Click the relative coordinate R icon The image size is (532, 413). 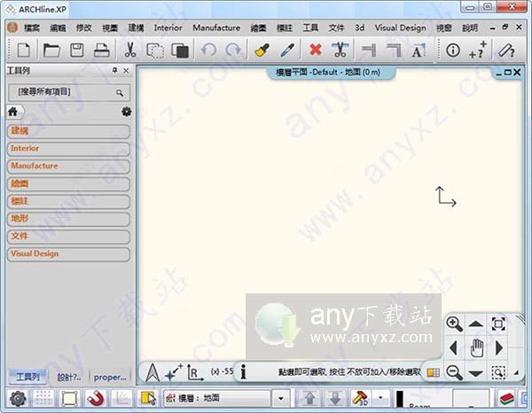(195, 372)
